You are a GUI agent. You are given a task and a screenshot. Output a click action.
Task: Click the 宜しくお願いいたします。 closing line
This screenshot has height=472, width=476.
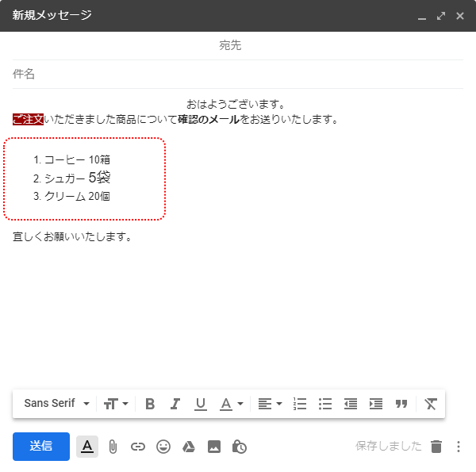[72, 236]
